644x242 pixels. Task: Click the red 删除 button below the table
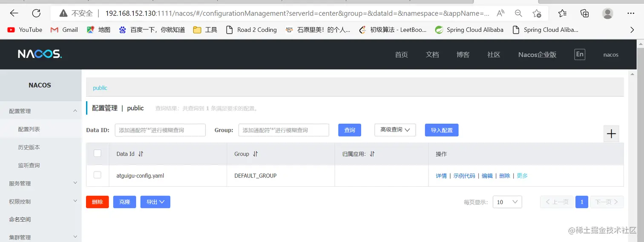(98, 202)
